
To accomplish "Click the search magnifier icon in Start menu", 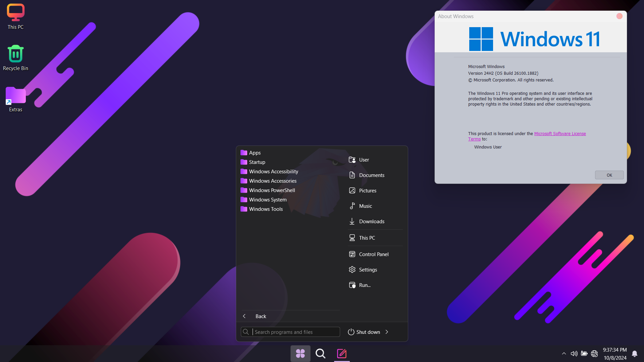I will [x=246, y=332].
